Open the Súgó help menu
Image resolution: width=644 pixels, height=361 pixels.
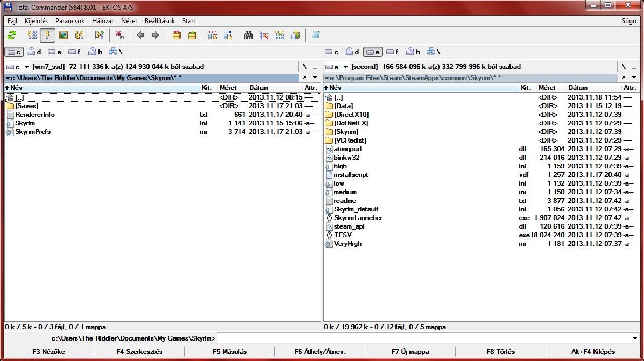(629, 21)
